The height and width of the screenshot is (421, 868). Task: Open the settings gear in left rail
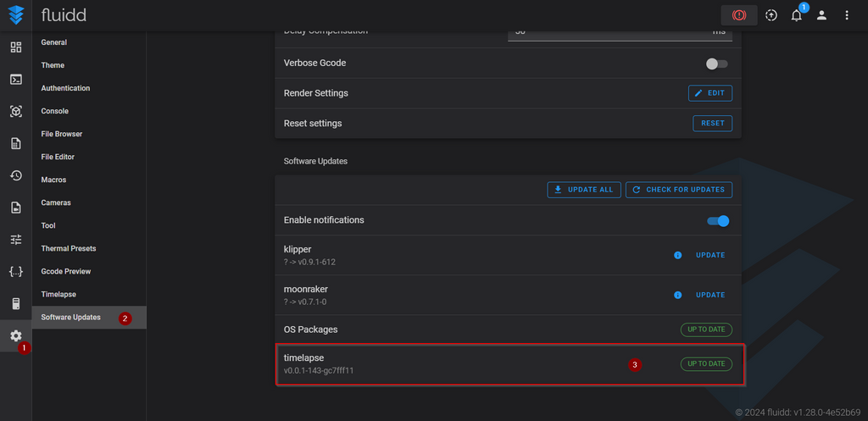[x=15, y=335]
